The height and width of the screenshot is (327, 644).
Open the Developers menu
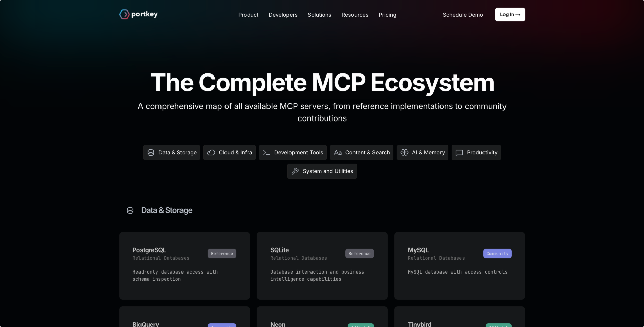point(283,15)
